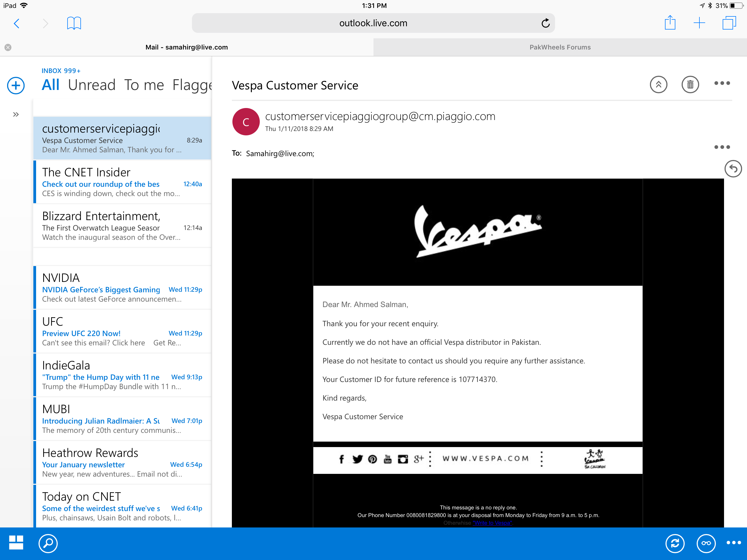This screenshot has width=747, height=560.
Task: Delete the message with trash icon
Action: click(x=690, y=84)
